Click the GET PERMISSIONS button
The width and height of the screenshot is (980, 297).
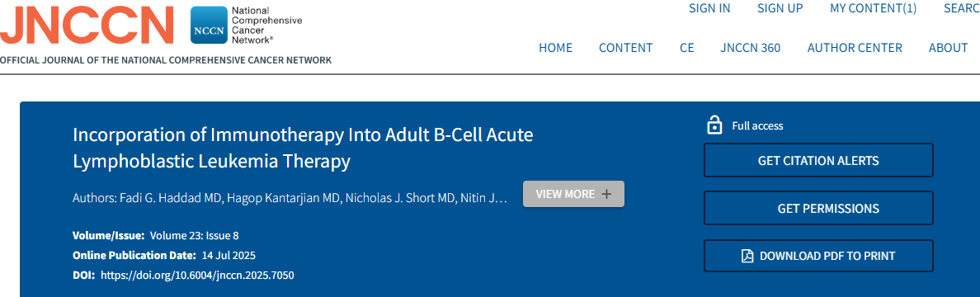[x=819, y=208]
